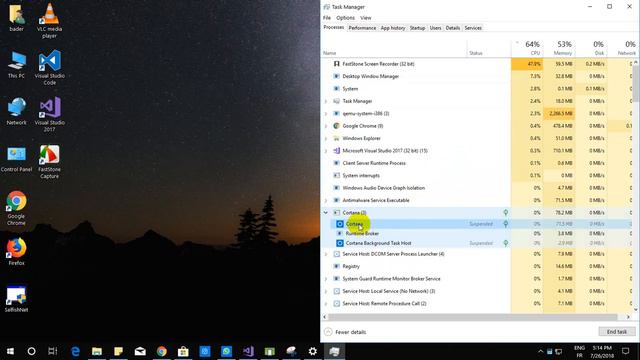The image size is (640, 360).
Task: Expand the Microsoft Visual Studio 2017 group
Action: click(326, 151)
